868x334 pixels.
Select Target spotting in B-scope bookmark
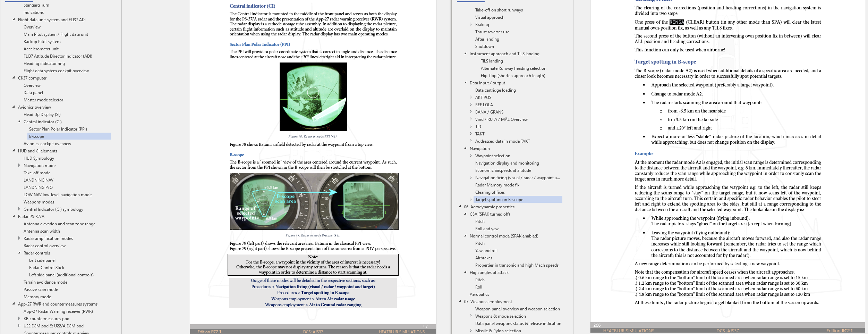(499, 200)
